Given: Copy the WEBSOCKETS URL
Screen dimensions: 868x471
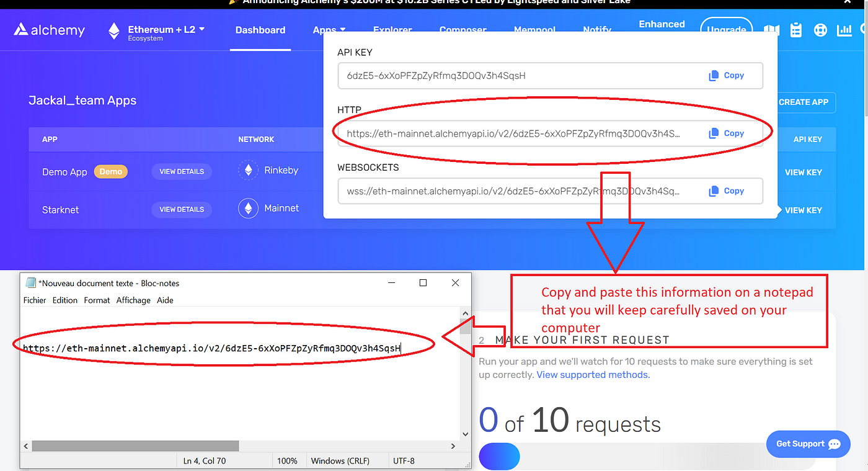Looking at the screenshot, I should pyautogui.click(x=726, y=191).
